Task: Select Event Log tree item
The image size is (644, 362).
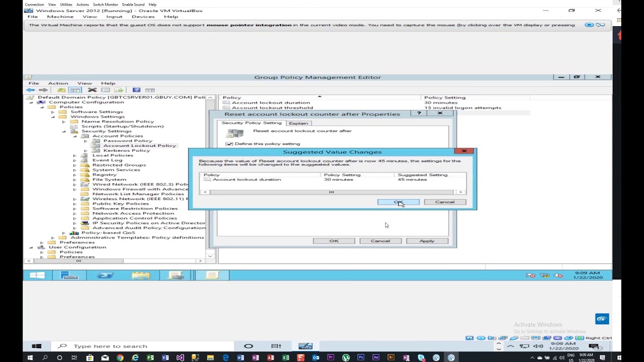Action: (107, 160)
